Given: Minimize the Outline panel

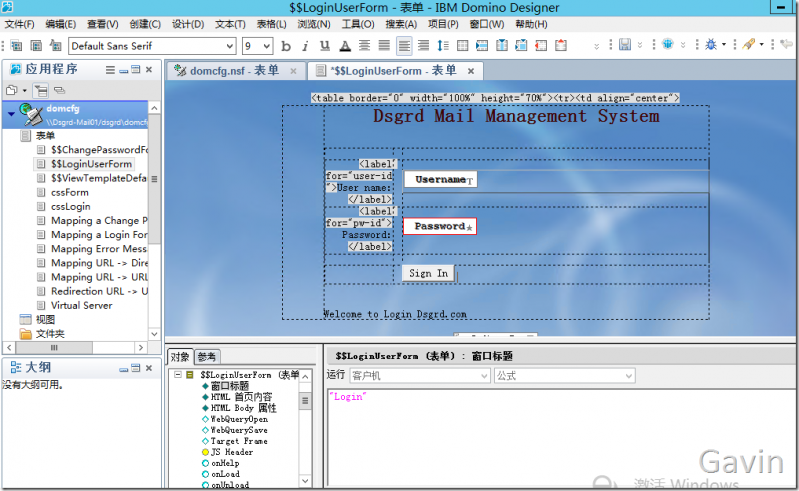Looking at the screenshot, I should tap(123, 368).
